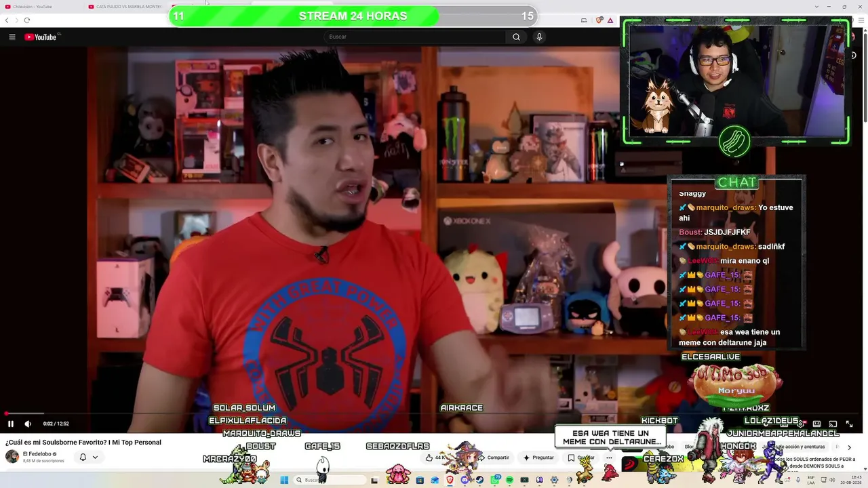Image resolution: width=868 pixels, height=488 pixels.
Task: Click the system tray microphone icon
Action: tap(797, 480)
